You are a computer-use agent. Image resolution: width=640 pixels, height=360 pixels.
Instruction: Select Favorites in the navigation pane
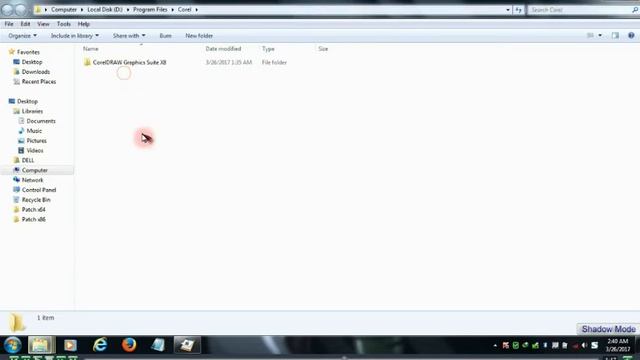[28, 52]
